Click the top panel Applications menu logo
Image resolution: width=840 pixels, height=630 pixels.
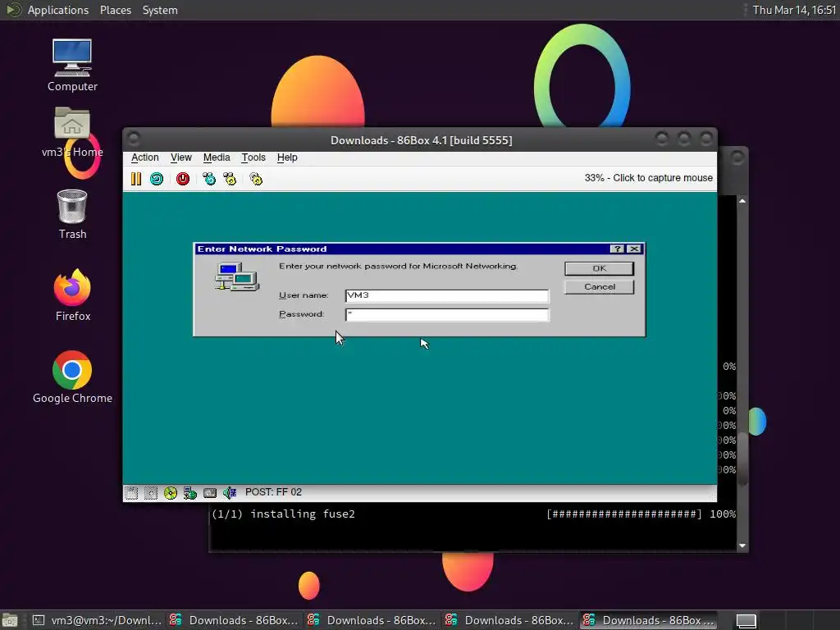click(13, 10)
